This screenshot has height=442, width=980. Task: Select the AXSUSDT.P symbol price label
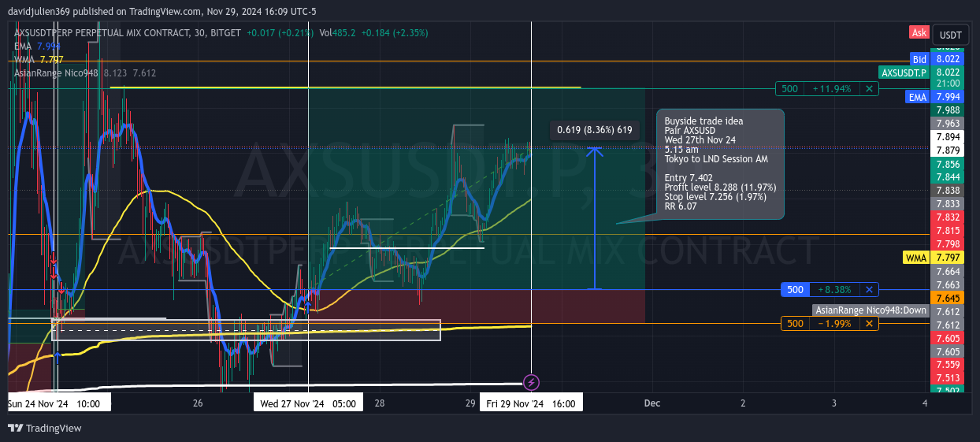[904, 72]
